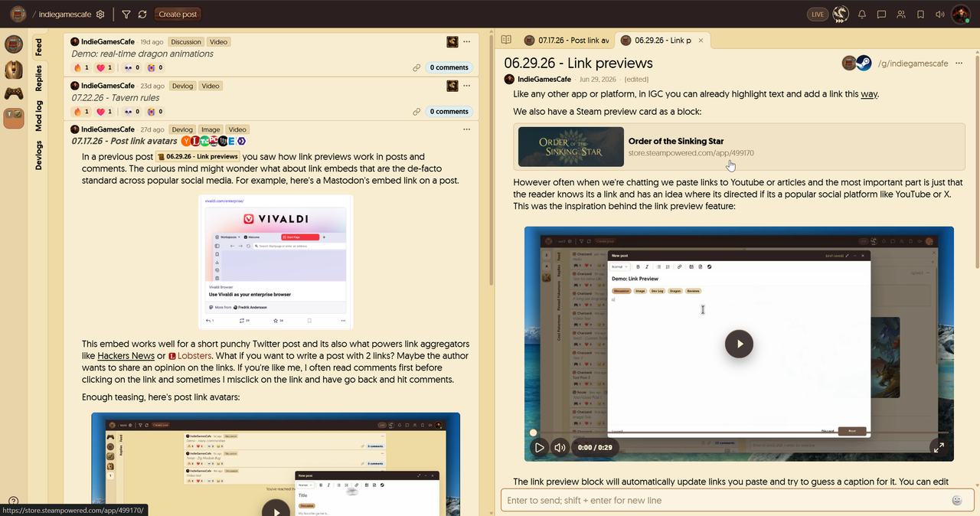Click Image tag on Post link avatars post
The width and height of the screenshot is (980, 516).
pyautogui.click(x=211, y=129)
